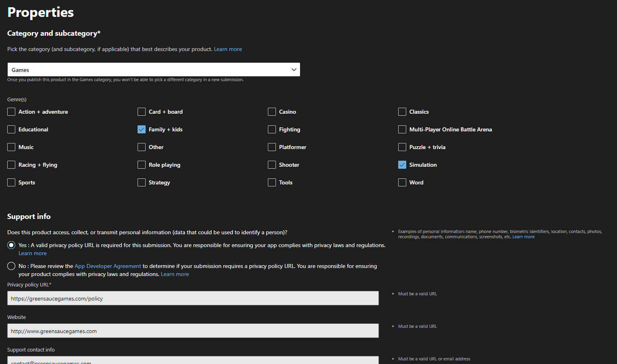Click Learn more beside category description
The height and width of the screenshot is (364, 617).
(x=228, y=49)
